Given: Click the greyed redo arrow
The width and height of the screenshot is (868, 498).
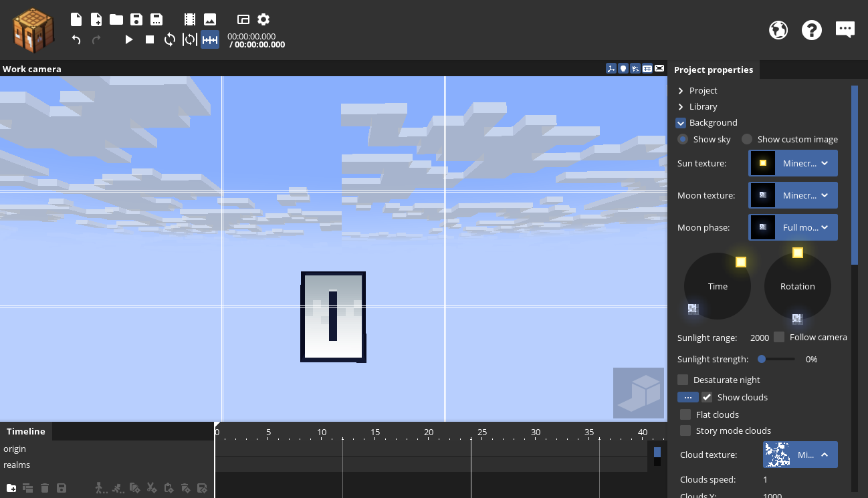Looking at the screenshot, I should (x=96, y=39).
